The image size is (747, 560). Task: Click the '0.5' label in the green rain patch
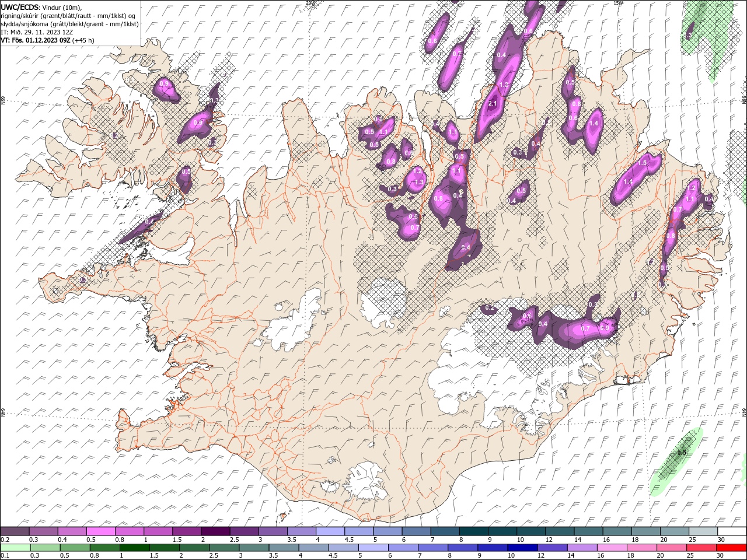681,453
